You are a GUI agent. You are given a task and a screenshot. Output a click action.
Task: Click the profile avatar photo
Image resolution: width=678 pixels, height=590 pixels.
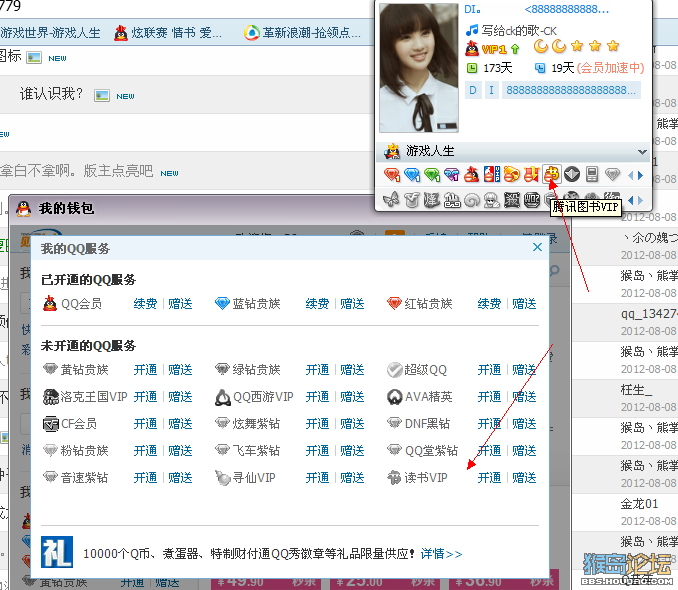(419, 67)
